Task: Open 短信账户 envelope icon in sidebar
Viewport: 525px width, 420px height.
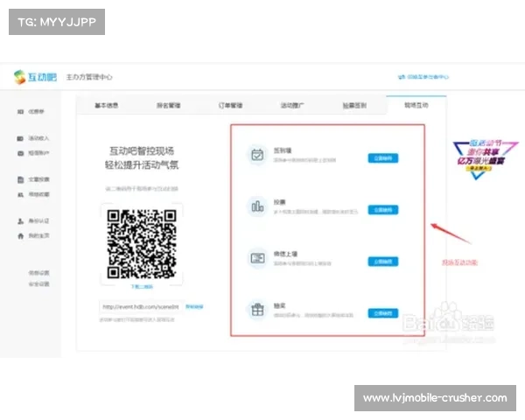Action: (20, 153)
